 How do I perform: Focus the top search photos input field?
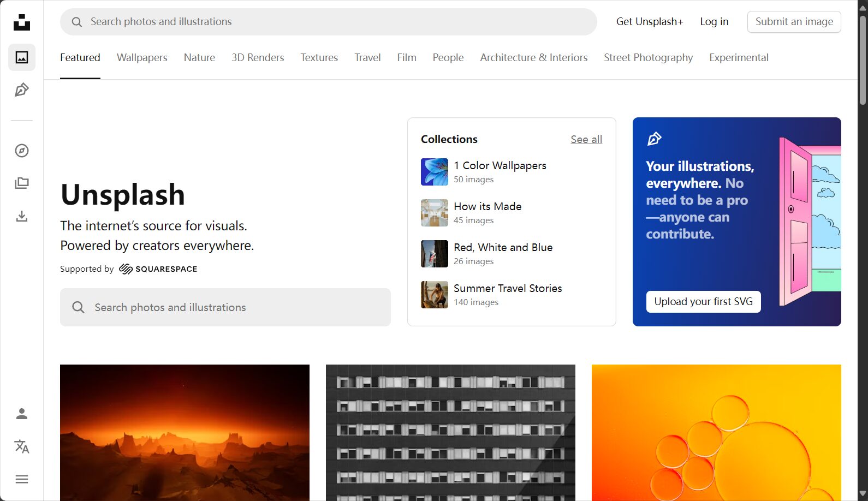(x=329, y=22)
